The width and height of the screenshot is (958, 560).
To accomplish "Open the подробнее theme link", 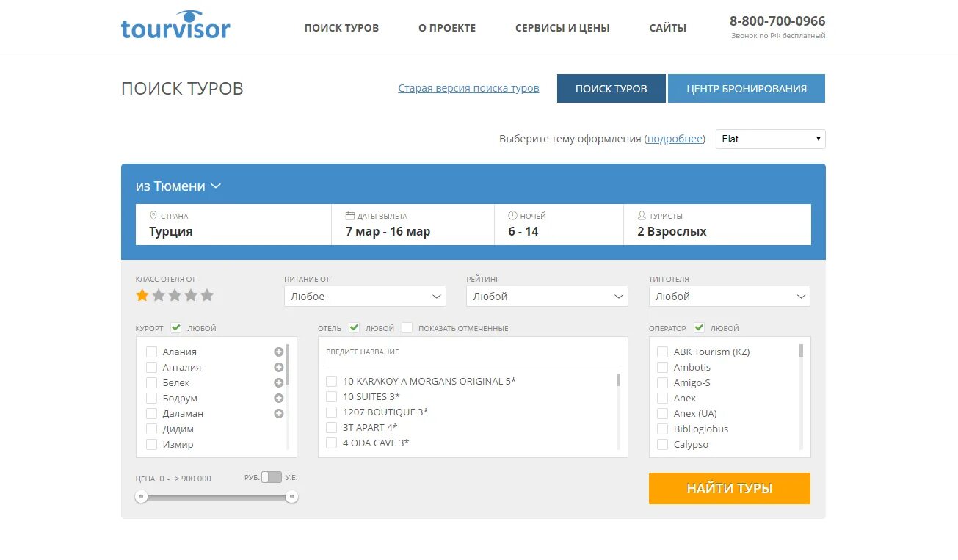I will (675, 139).
